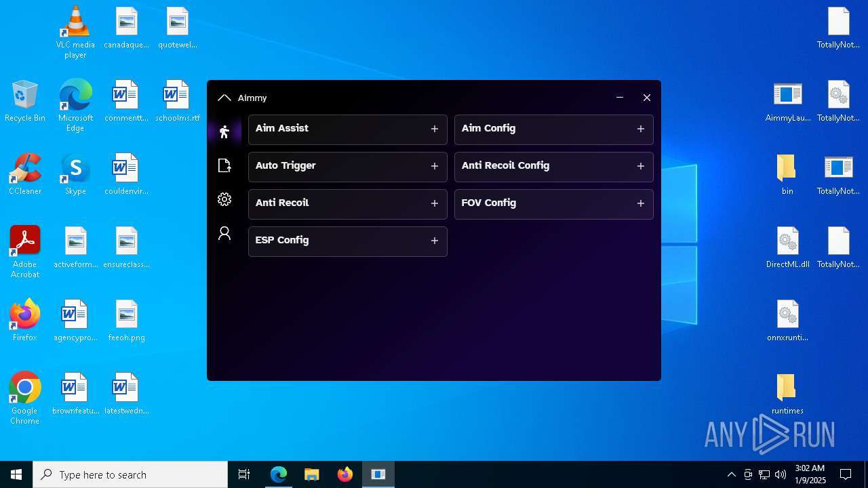Select the commentt Word document on desktop
Viewport: 868px width, 488px height.
coord(126,100)
